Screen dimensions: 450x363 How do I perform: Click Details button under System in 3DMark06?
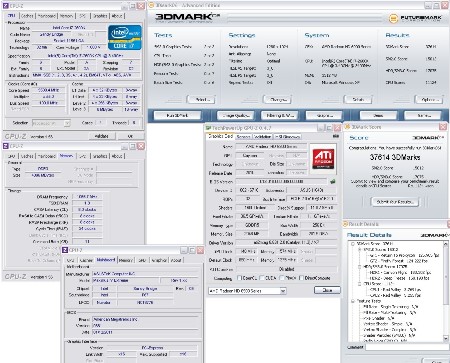click(358, 99)
